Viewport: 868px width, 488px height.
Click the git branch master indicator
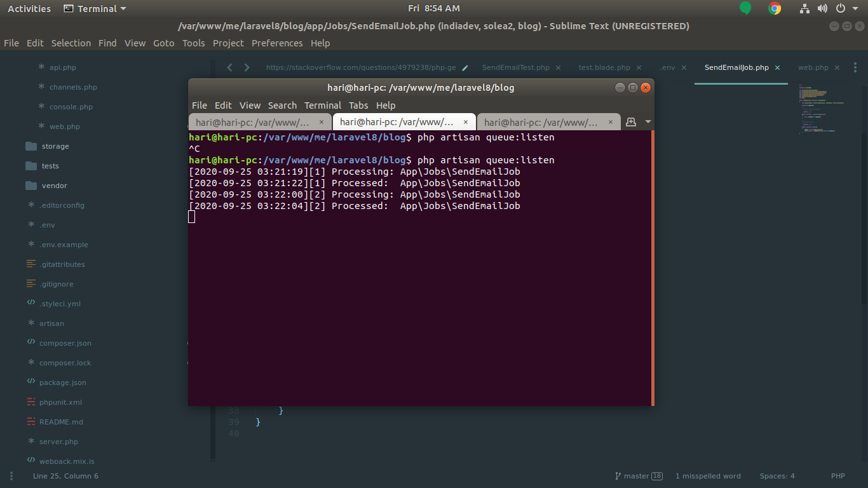(638, 476)
